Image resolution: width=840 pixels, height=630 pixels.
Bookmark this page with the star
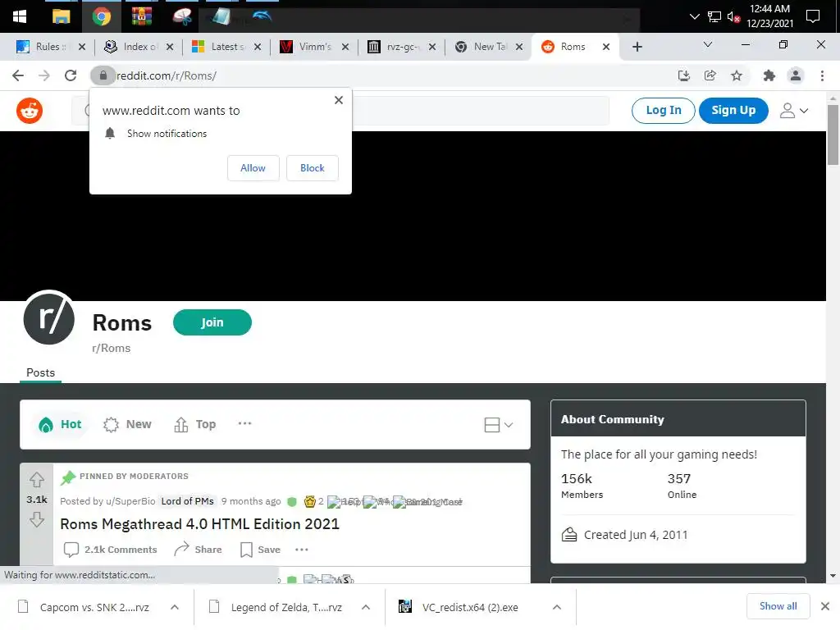[x=737, y=75]
